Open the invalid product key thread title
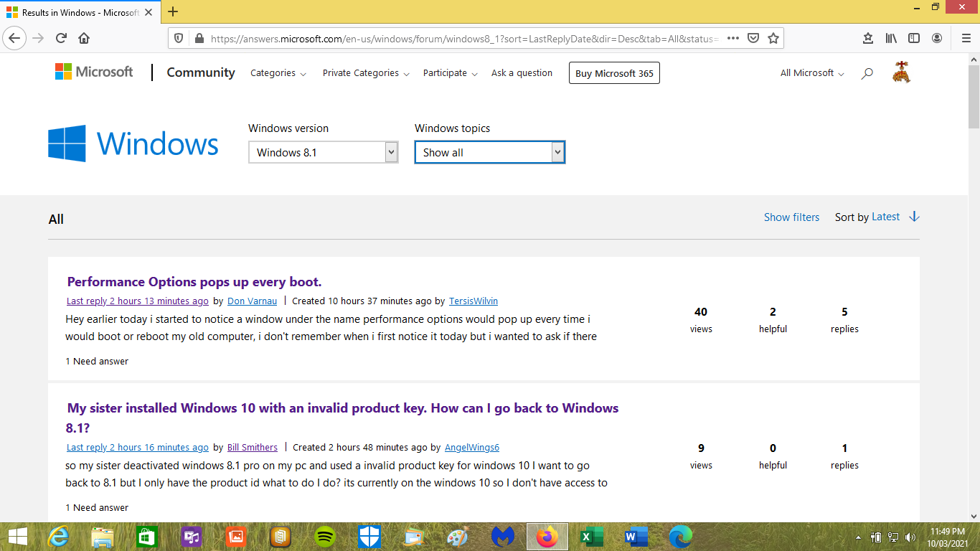980x551 pixels. point(343,418)
